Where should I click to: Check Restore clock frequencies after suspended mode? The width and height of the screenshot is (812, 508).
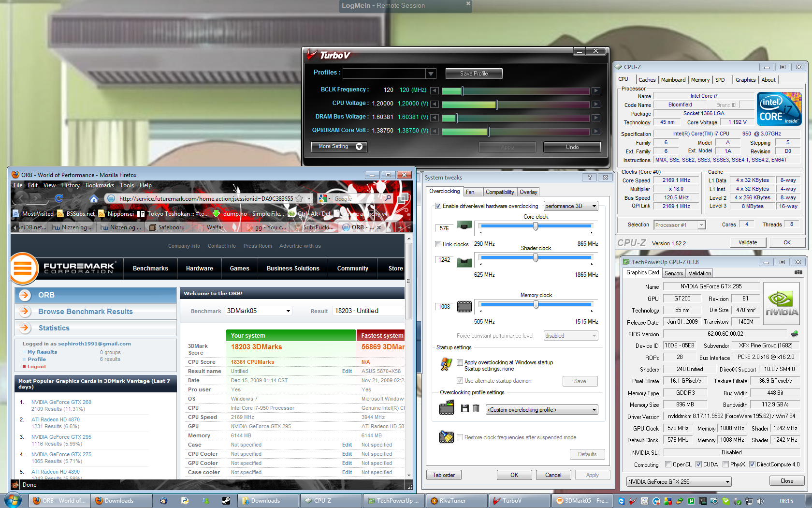tap(460, 437)
